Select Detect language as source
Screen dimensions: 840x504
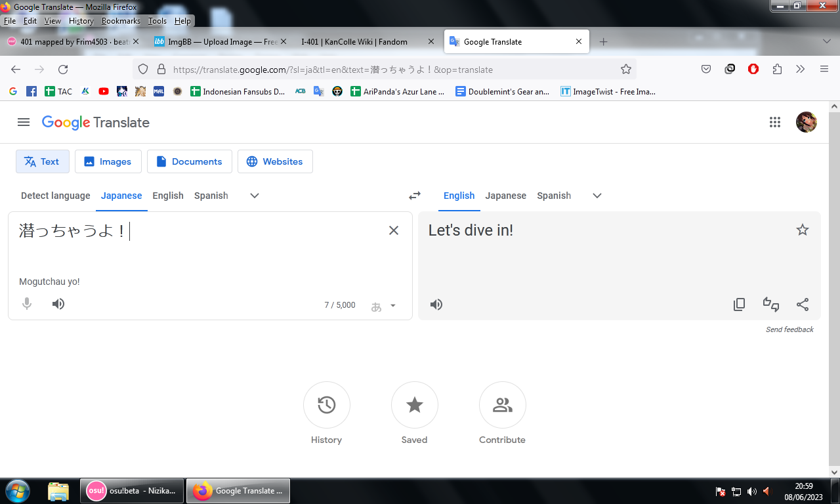[56, 196]
